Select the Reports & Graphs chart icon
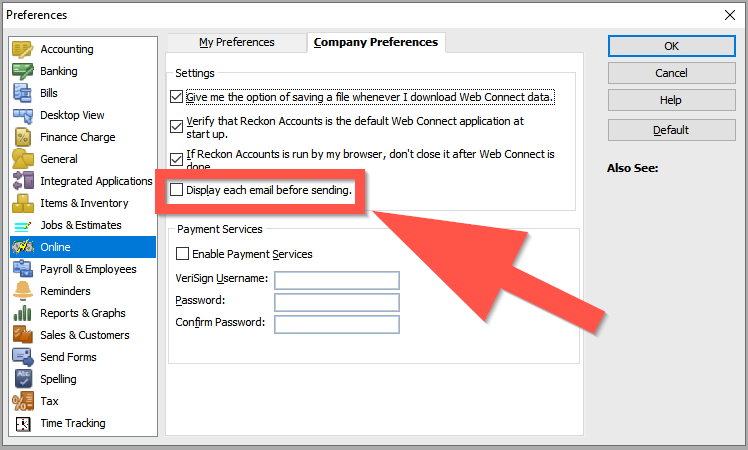 click(x=22, y=313)
